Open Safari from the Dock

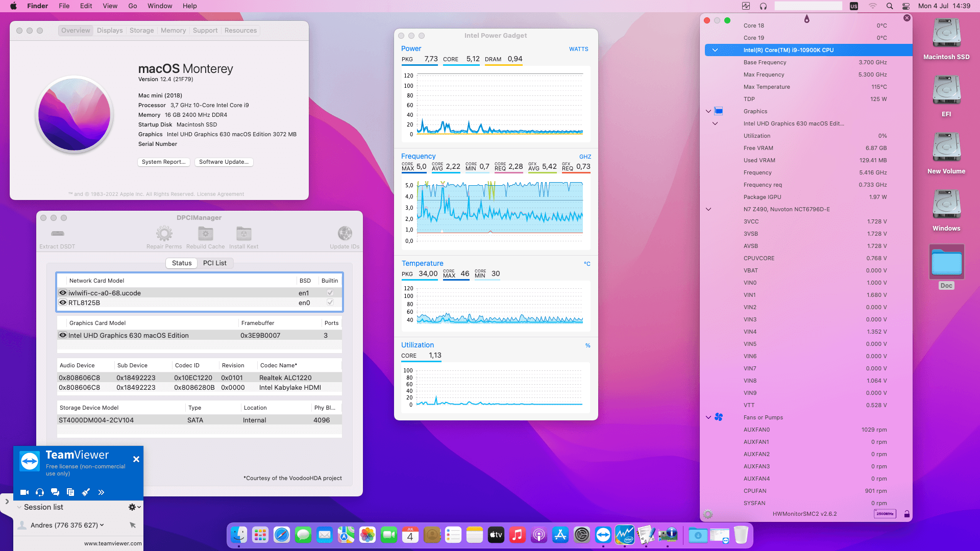pyautogui.click(x=282, y=535)
